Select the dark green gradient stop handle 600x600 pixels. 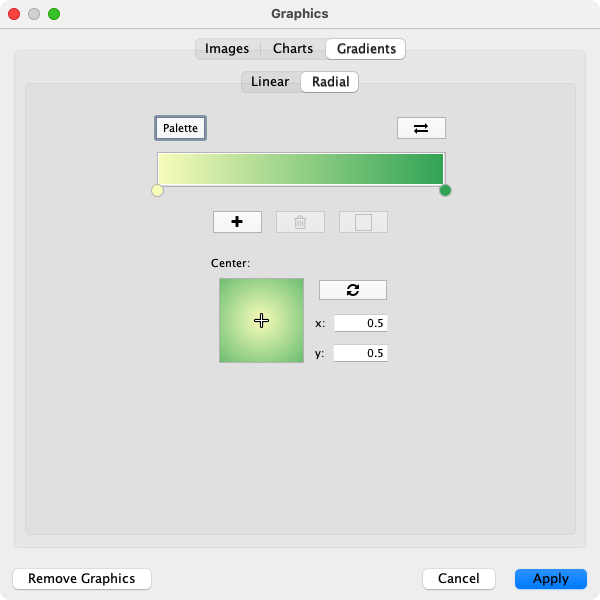pyautogui.click(x=445, y=190)
